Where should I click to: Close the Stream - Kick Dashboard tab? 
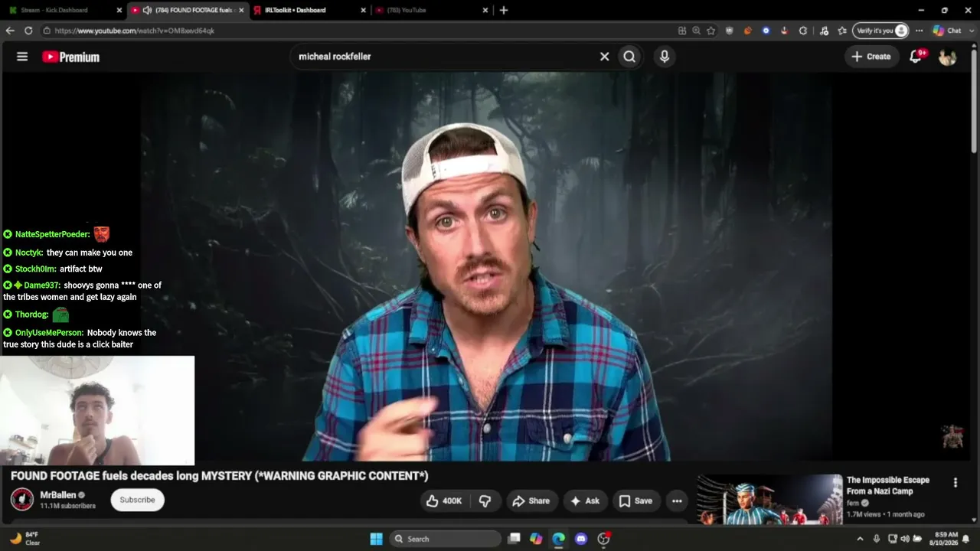[x=119, y=10]
